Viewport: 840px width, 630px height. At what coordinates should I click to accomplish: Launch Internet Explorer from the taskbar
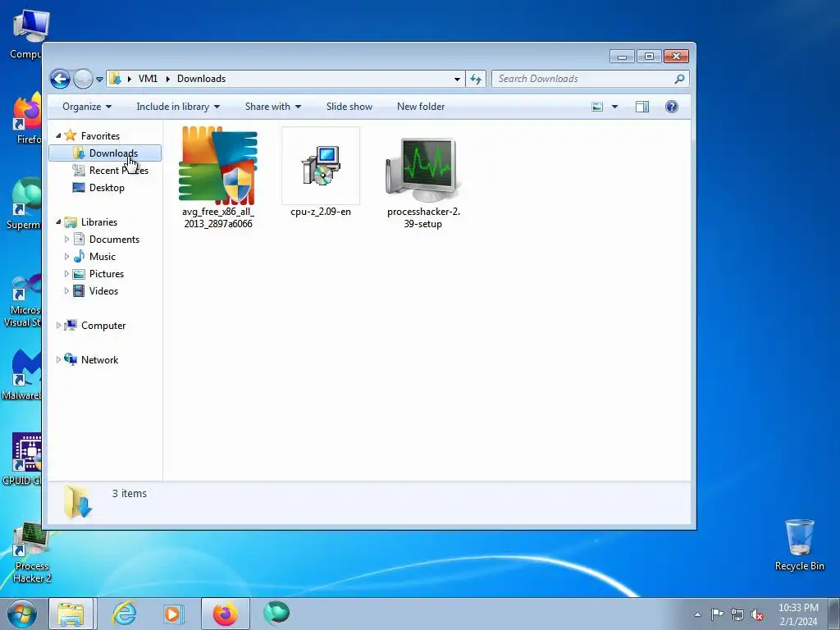coord(124,614)
